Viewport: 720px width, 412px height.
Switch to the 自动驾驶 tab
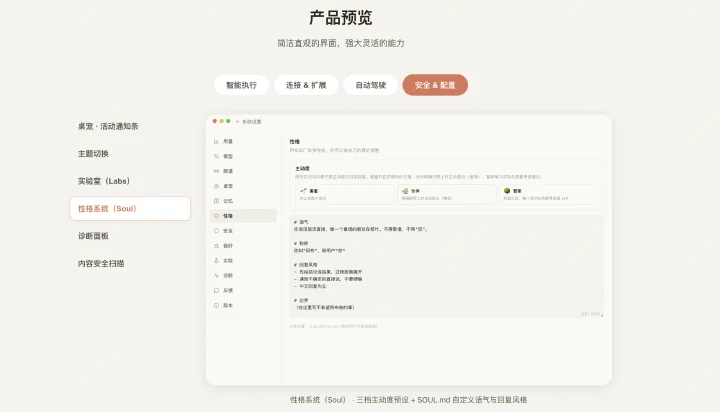[x=371, y=85]
